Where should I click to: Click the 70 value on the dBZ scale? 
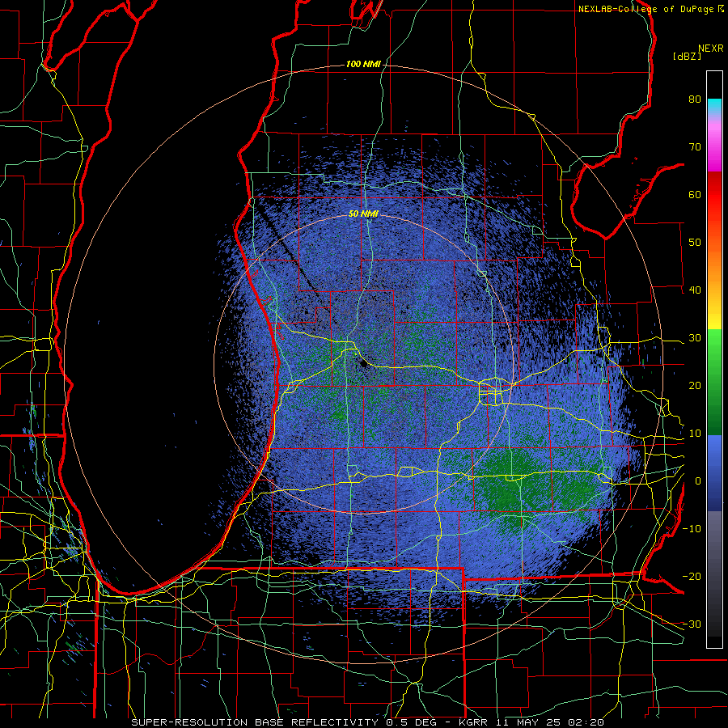(x=695, y=147)
